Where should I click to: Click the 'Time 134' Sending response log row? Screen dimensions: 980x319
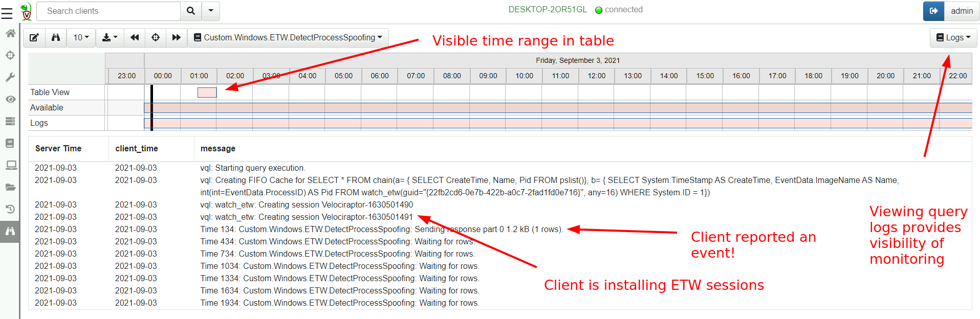point(499,229)
